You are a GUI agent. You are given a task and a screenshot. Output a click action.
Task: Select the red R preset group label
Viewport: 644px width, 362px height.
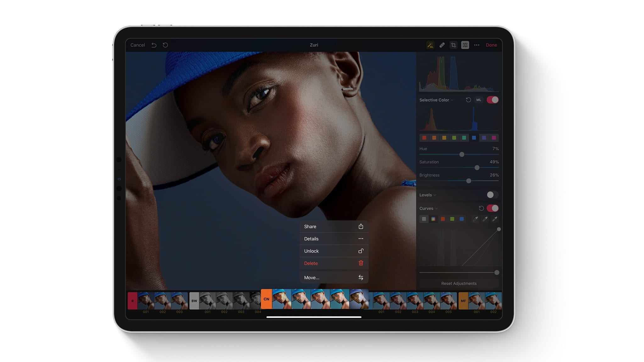(132, 301)
